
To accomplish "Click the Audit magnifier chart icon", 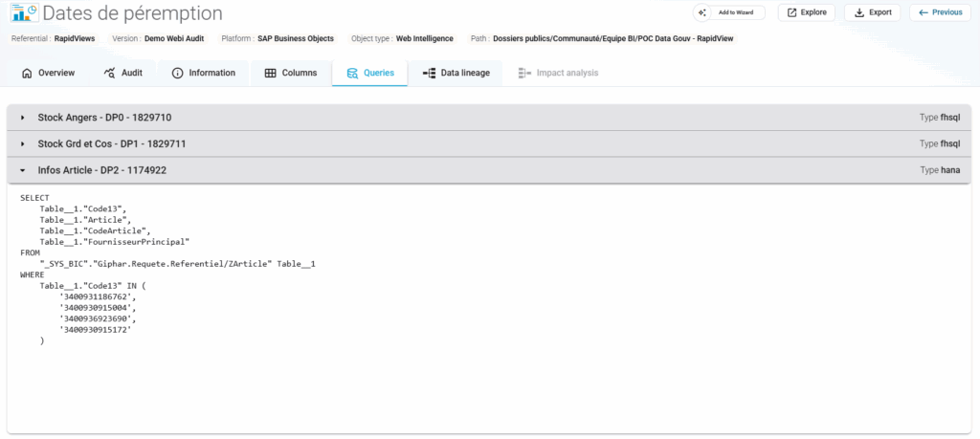I will (109, 73).
